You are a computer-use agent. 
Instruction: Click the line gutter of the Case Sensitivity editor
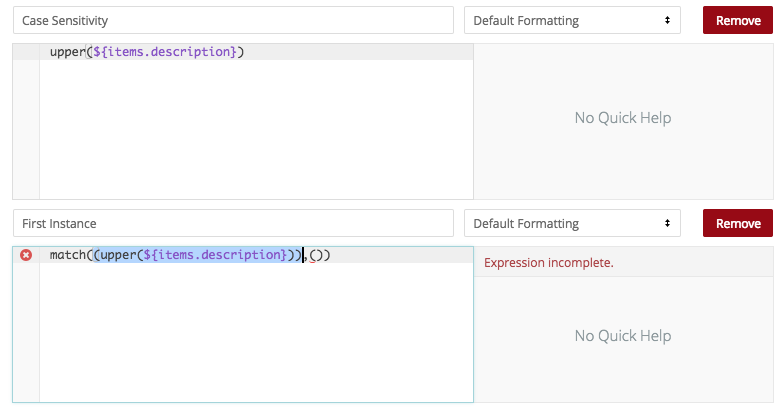26,122
